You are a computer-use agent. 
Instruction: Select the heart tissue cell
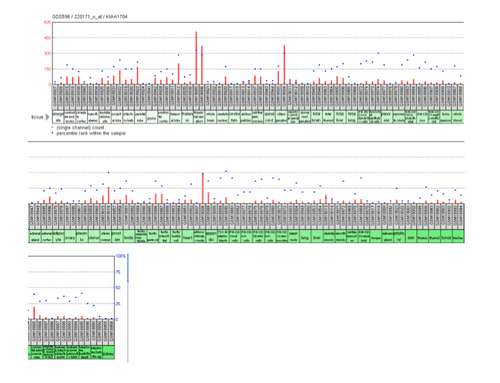point(188,236)
